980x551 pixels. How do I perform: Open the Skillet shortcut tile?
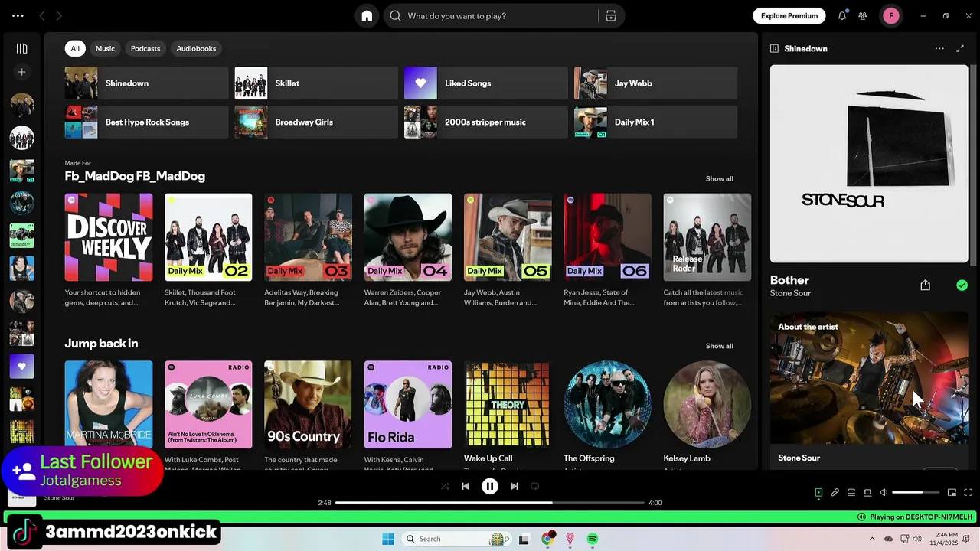click(316, 83)
